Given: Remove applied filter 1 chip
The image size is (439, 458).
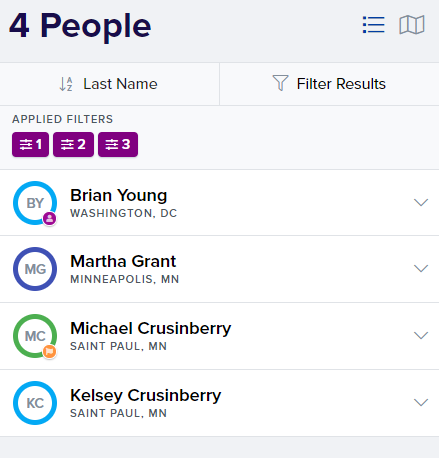Looking at the screenshot, I should [30, 144].
